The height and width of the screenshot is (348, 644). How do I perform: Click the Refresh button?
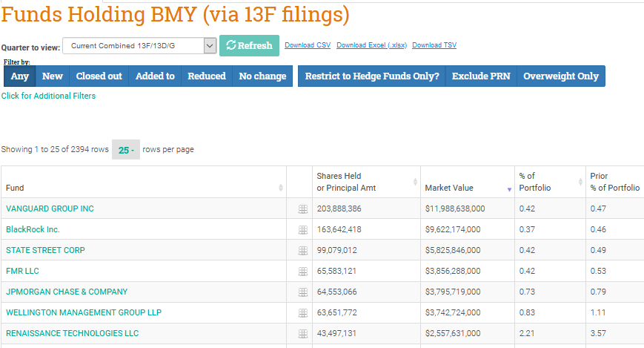pyautogui.click(x=249, y=46)
